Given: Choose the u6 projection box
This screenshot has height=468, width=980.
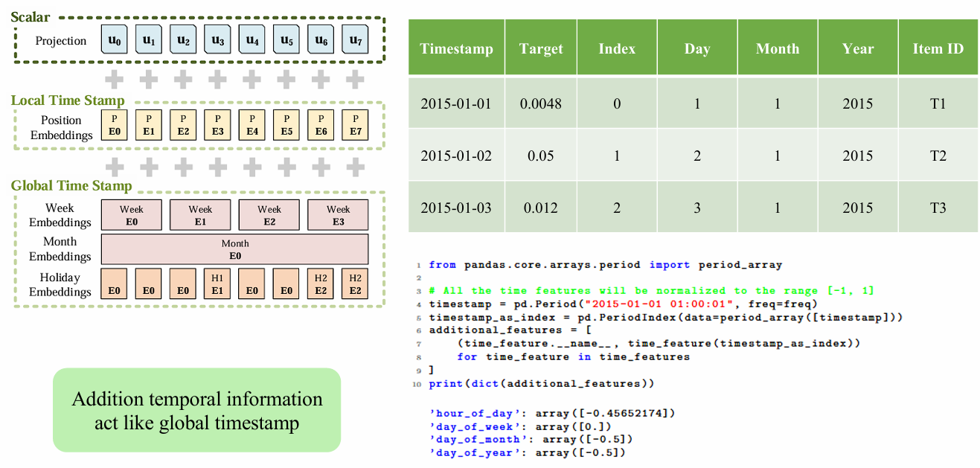Looking at the screenshot, I should 321,40.
